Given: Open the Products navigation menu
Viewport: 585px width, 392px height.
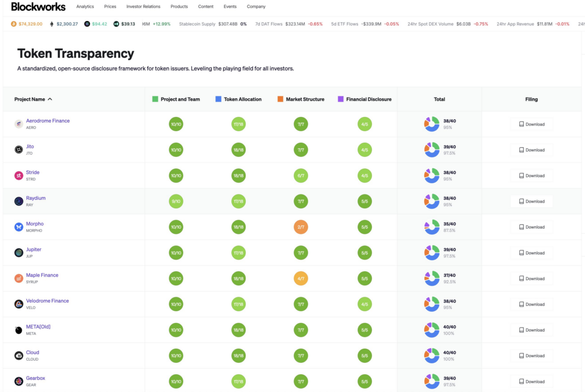Looking at the screenshot, I should (179, 7).
